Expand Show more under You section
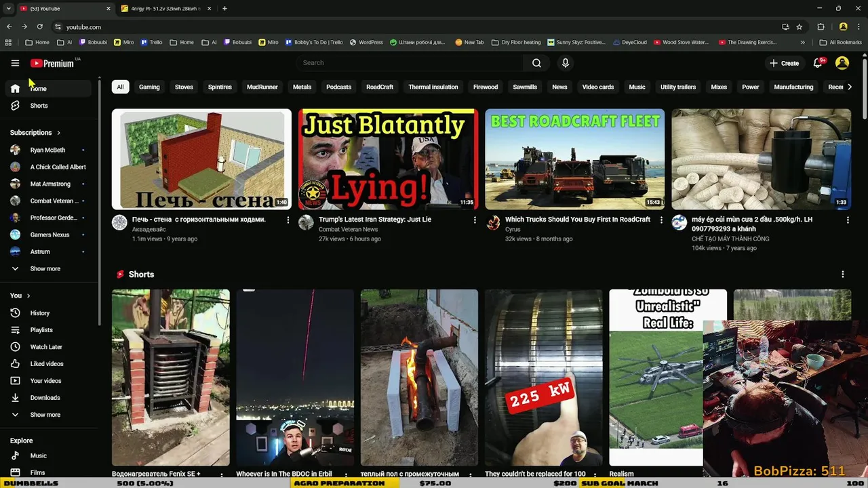Viewport: 868px width, 488px height. point(49,415)
